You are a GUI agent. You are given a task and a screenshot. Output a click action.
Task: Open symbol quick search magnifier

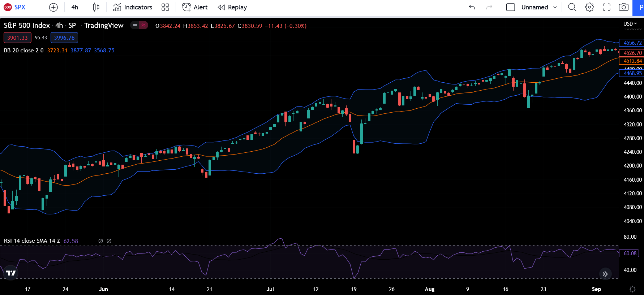click(x=572, y=7)
